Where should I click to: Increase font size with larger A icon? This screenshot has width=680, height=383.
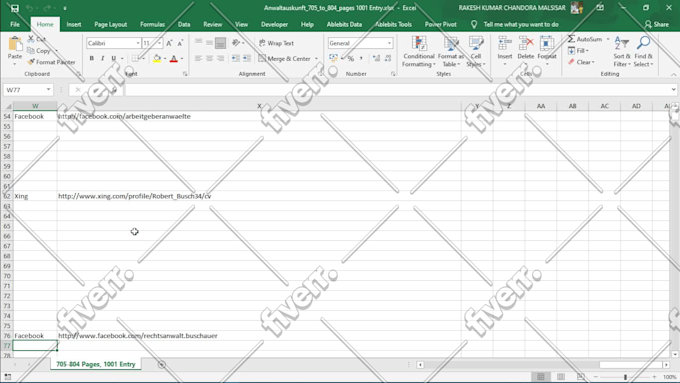click(169, 43)
